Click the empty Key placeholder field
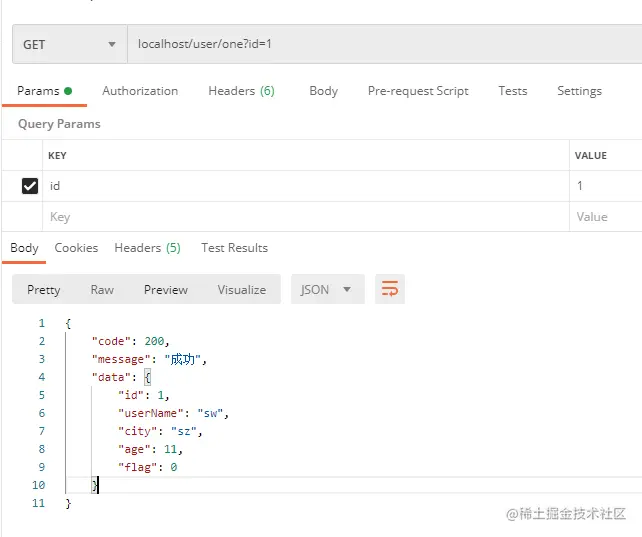Screen dimensions: 642x537 (305, 217)
